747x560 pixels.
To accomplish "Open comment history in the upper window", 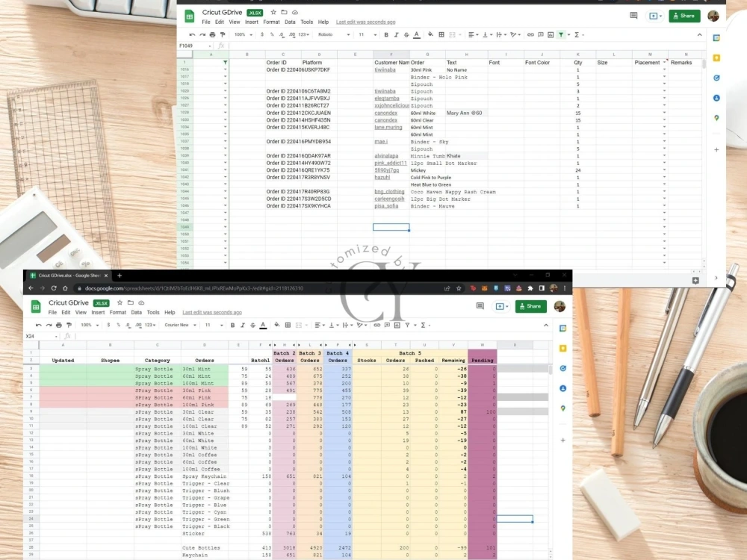I will 633,16.
